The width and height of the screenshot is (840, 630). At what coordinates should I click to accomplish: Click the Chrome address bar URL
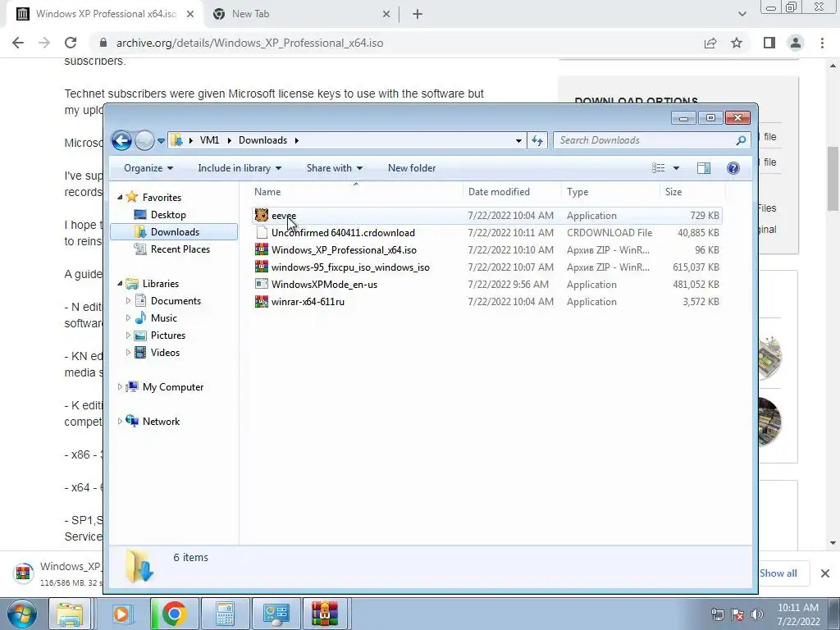pyautogui.click(x=249, y=43)
